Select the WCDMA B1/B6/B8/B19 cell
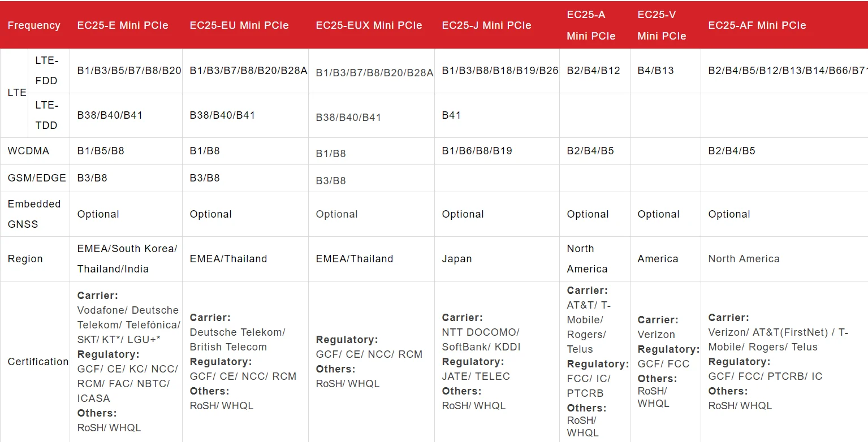868x442 pixels. (x=477, y=151)
